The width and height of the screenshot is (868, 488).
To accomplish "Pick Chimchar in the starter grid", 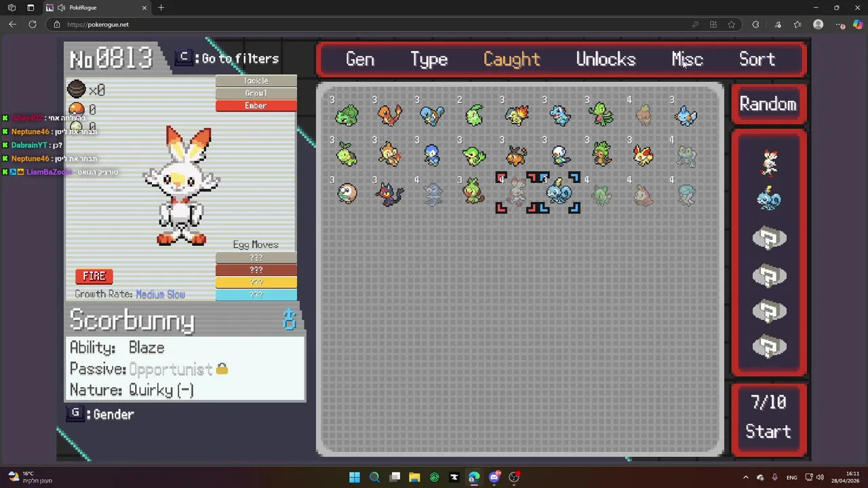I will click(x=389, y=155).
